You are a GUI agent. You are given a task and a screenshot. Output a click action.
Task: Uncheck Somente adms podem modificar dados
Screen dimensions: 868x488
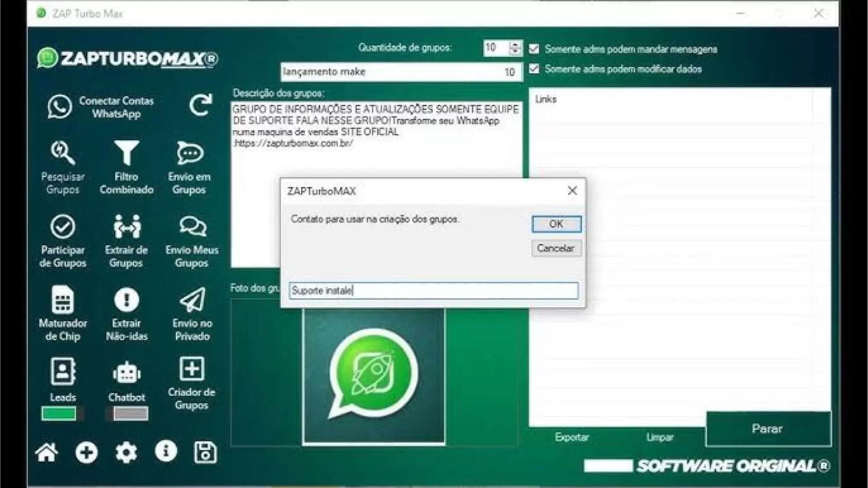point(534,69)
